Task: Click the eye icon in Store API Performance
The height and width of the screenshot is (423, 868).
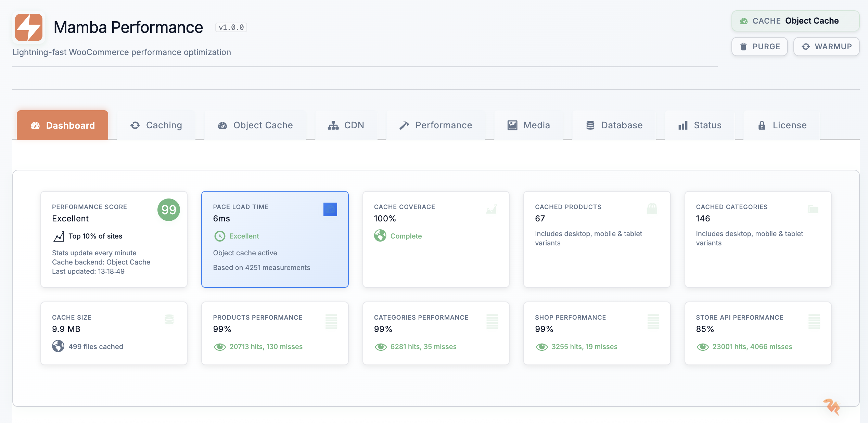Action: coord(703,347)
